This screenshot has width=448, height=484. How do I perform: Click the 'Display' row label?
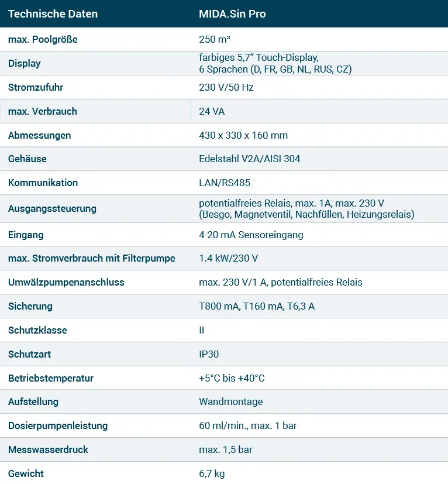point(25,63)
